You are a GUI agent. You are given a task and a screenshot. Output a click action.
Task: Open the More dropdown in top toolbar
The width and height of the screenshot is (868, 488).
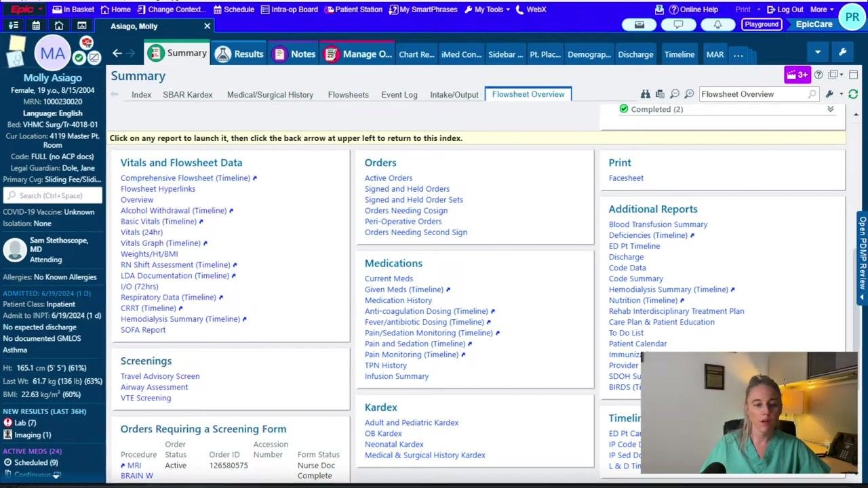[x=821, y=9]
